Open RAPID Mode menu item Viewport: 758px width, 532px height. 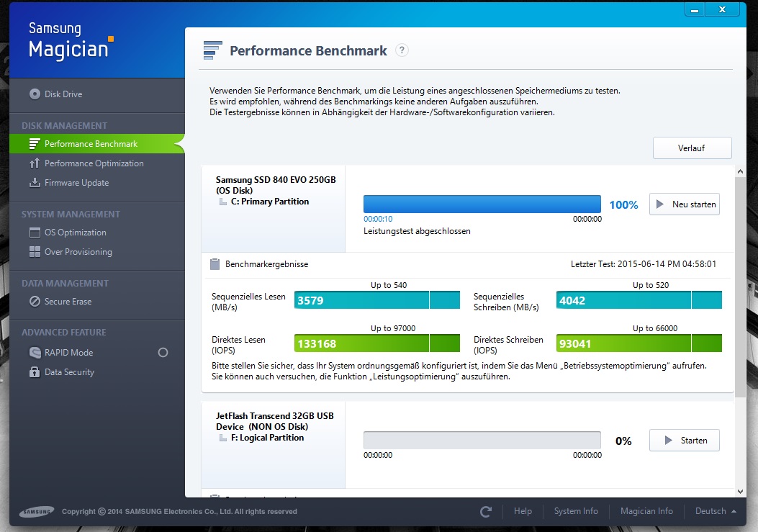pyautogui.click(x=68, y=352)
